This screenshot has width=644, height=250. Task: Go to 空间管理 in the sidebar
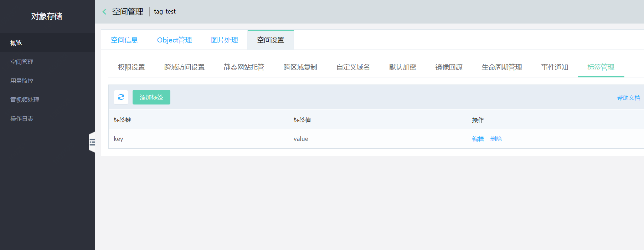[x=47, y=62]
